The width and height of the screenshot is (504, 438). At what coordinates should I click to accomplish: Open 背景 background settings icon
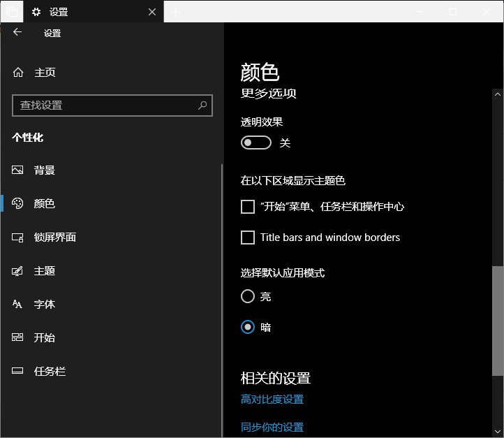18,170
